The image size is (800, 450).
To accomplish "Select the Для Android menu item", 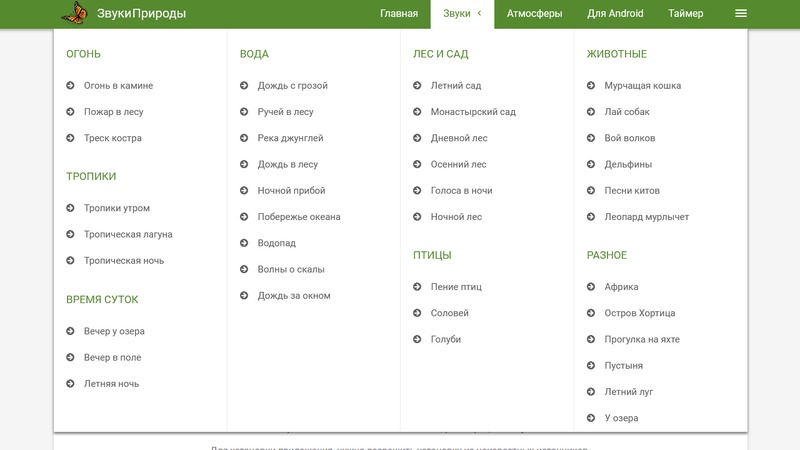I will pyautogui.click(x=615, y=14).
